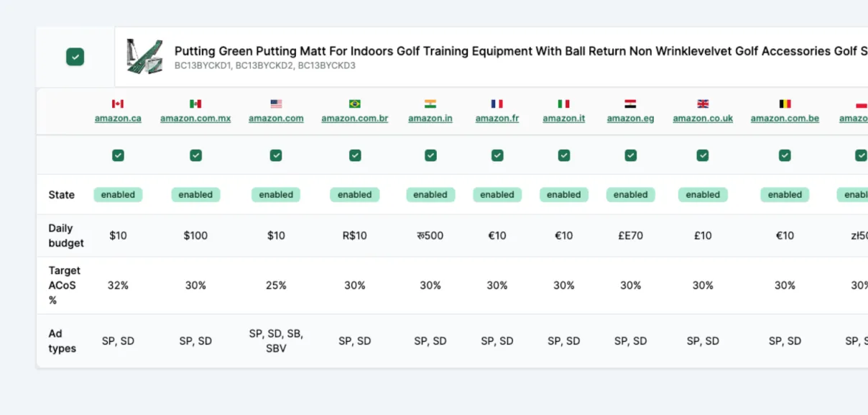Screen dimensions: 868x415
Task: Toggle the amazon.com marketplace checkbox
Action: pos(276,155)
